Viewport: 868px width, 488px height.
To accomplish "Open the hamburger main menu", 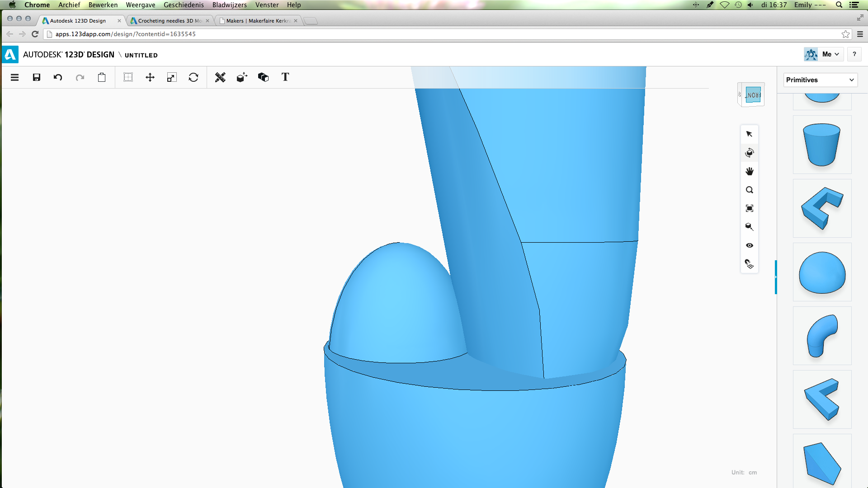I will click(14, 77).
